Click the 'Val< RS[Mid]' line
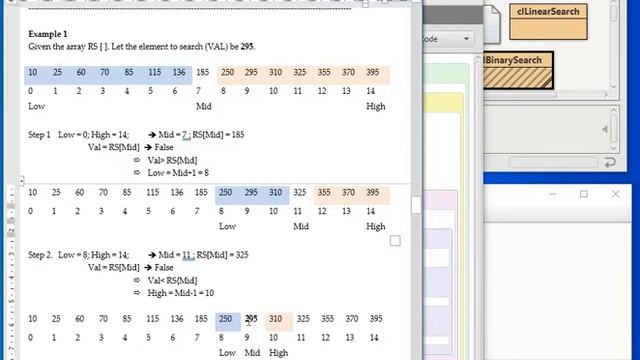The width and height of the screenshot is (640, 360). (172, 280)
